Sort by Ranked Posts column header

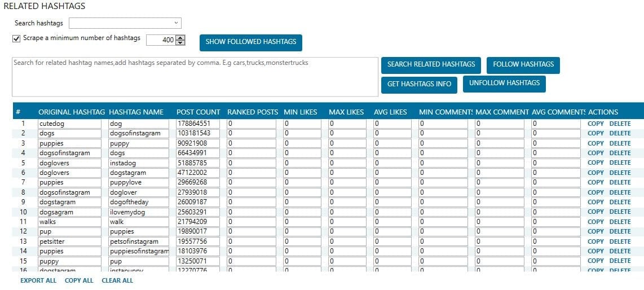click(x=253, y=112)
